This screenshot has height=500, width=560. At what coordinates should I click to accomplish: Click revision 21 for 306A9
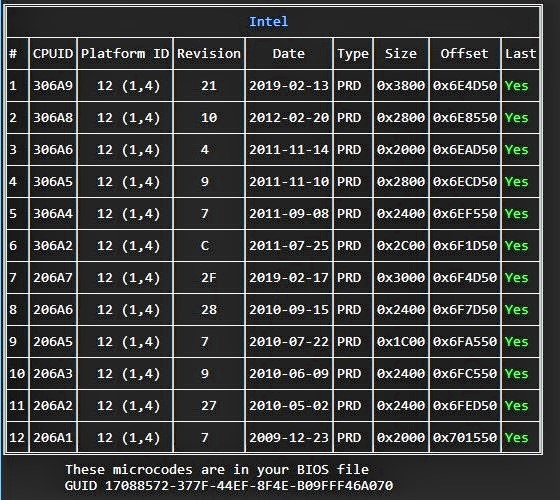click(209, 86)
